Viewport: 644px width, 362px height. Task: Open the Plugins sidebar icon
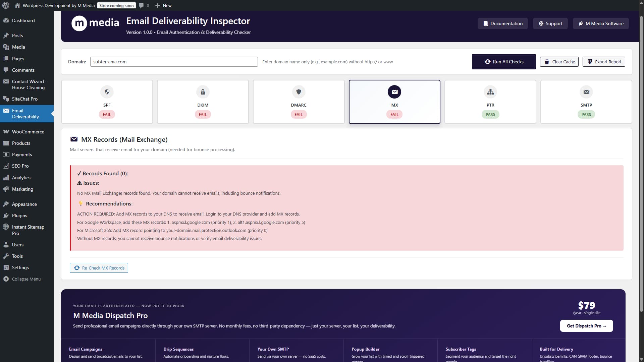tap(6, 216)
